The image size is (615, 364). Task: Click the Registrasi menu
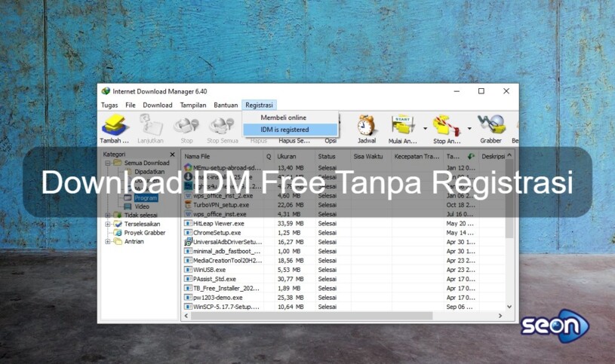(x=260, y=105)
